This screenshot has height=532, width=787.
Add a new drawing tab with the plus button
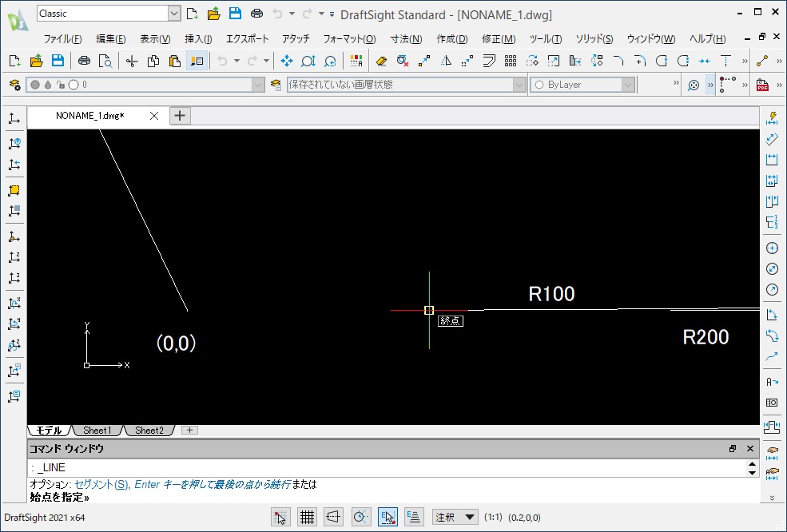click(180, 116)
